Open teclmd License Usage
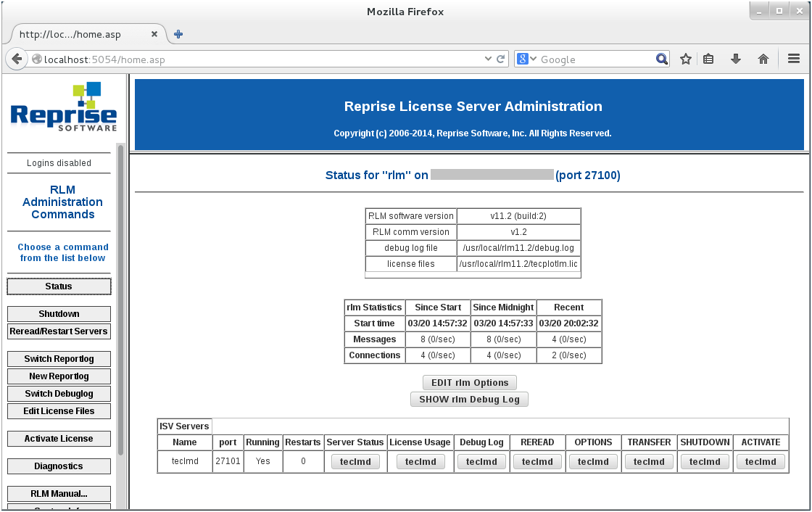 (x=420, y=462)
